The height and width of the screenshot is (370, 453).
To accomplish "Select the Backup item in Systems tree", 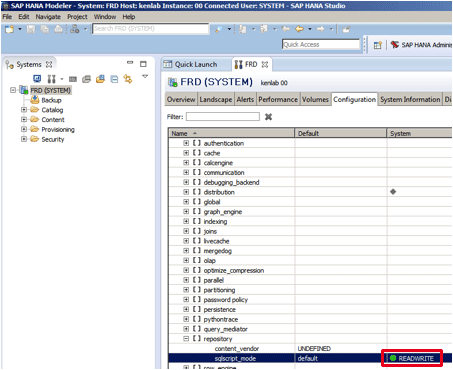I will pyautogui.click(x=51, y=100).
